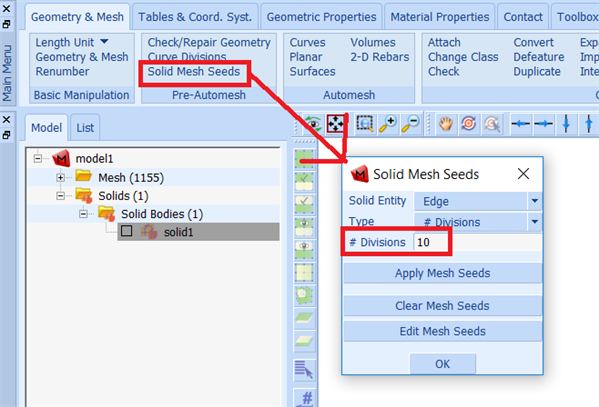Viewport: 599px width, 407px height.
Task: Collapse the Solids (1) tree node
Action: tap(60, 196)
